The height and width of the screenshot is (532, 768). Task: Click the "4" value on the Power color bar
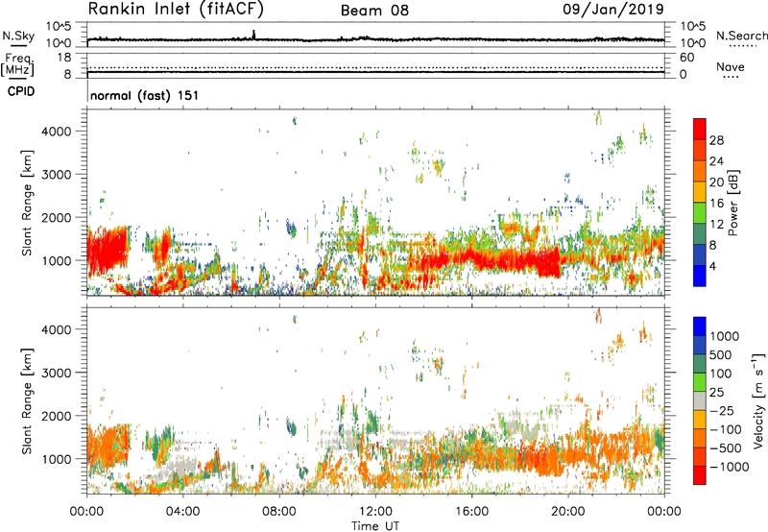[x=712, y=266]
